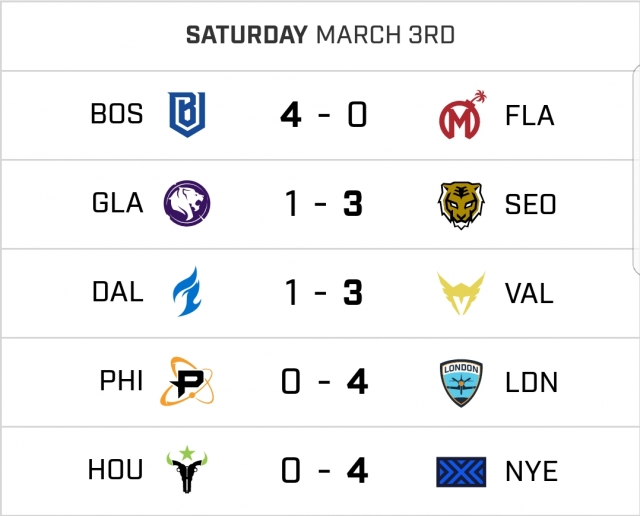Click the Florida Mayhem bomb logo

461,114
